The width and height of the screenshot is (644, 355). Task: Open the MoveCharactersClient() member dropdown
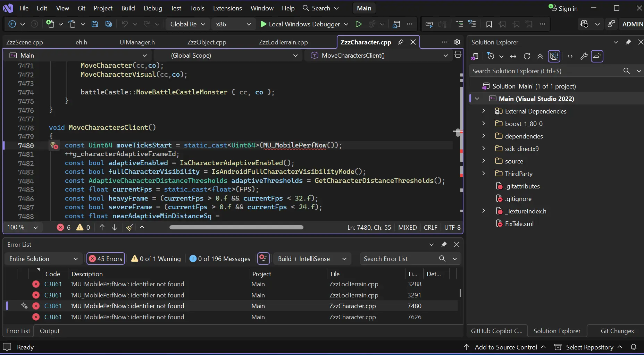click(379, 55)
